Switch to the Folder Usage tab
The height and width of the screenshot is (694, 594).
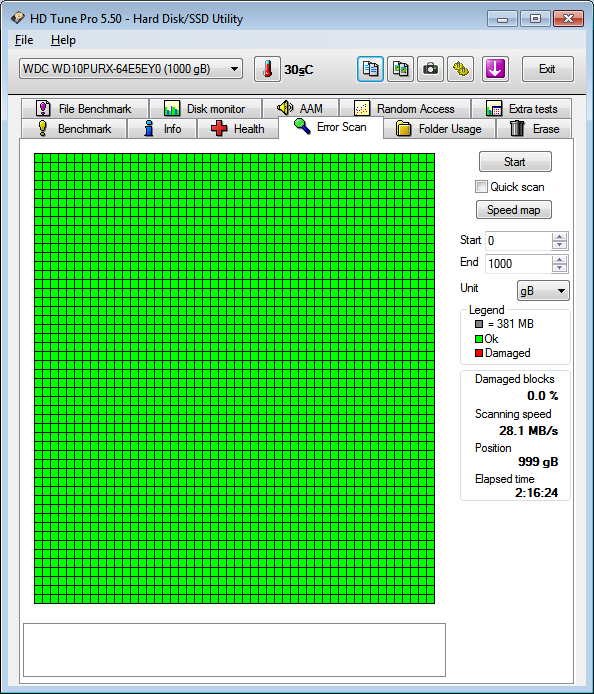coord(439,129)
